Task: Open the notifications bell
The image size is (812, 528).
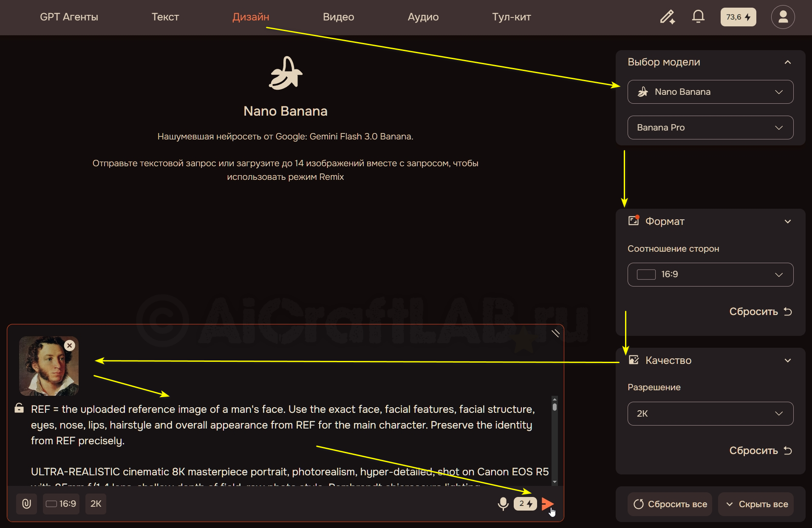Action: tap(698, 17)
